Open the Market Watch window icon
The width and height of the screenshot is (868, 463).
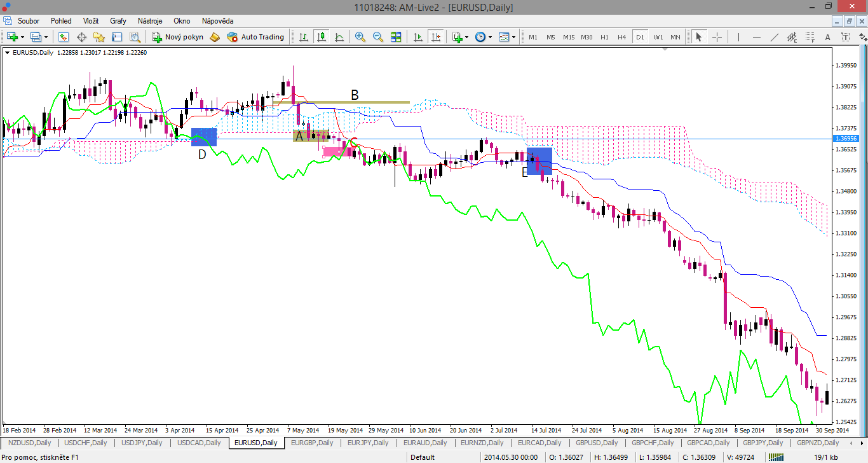coord(64,37)
